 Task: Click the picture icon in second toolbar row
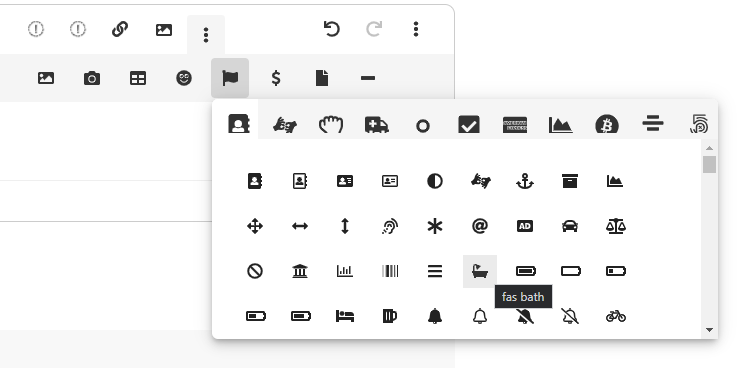click(x=46, y=78)
